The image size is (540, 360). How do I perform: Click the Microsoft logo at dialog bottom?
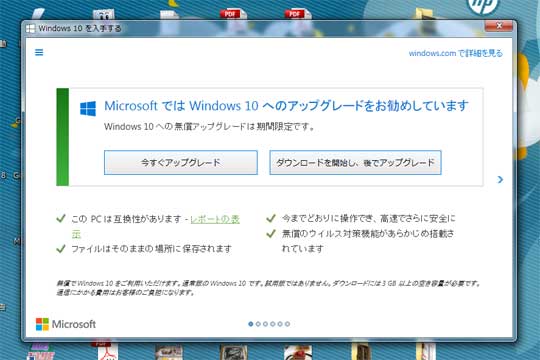(x=66, y=324)
